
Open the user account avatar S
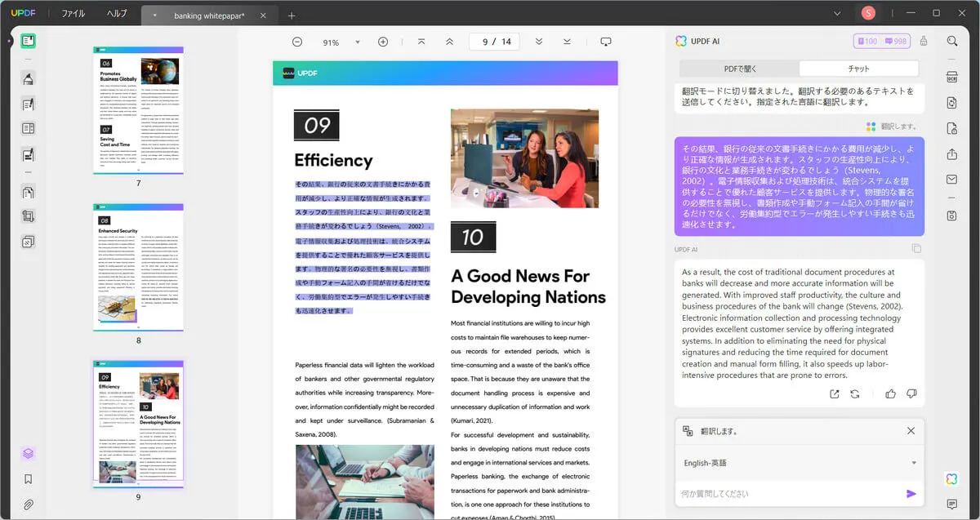coord(868,13)
